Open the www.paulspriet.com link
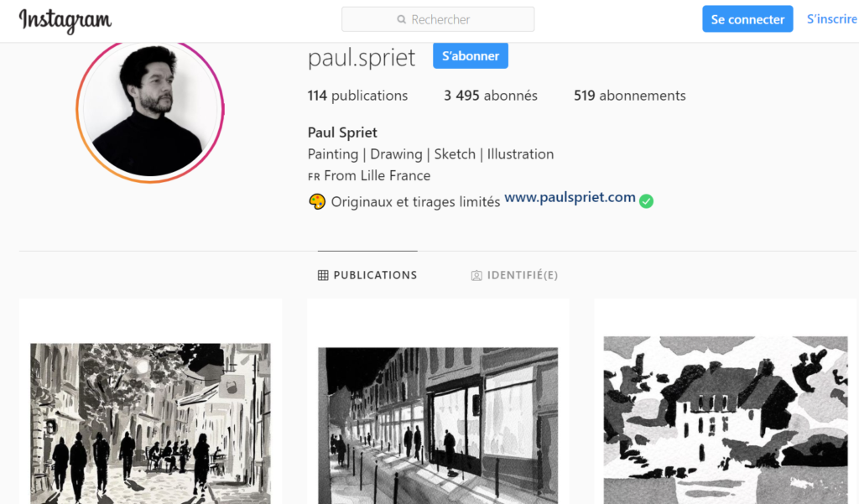Screen dimensions: 859x504 [x=570, y=197]
